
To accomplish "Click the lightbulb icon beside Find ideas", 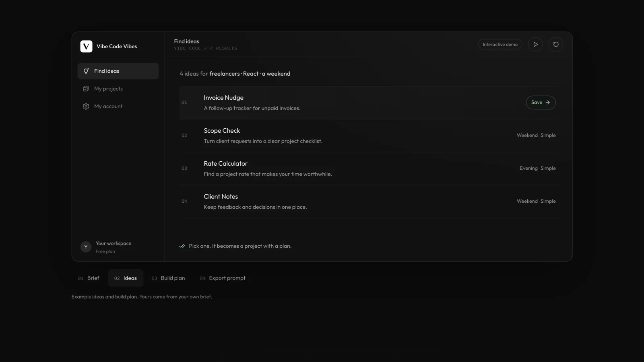I will coord(86,71).
